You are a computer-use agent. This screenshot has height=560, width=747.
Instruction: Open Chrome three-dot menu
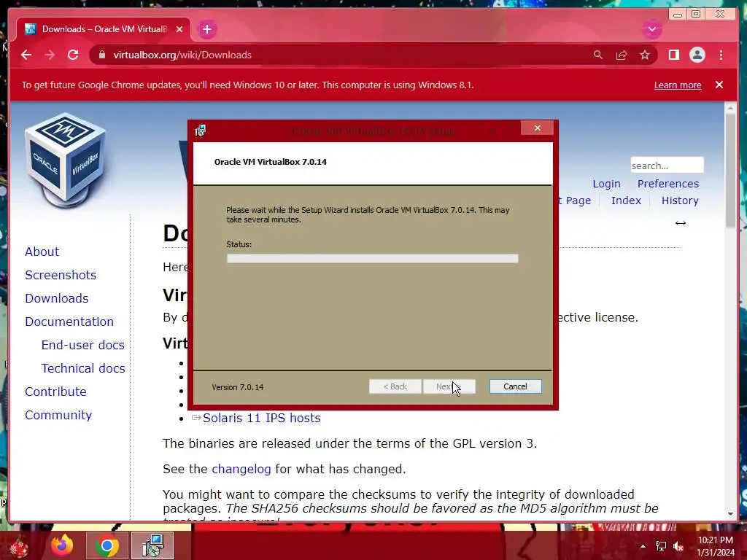(x=721, y=55)
